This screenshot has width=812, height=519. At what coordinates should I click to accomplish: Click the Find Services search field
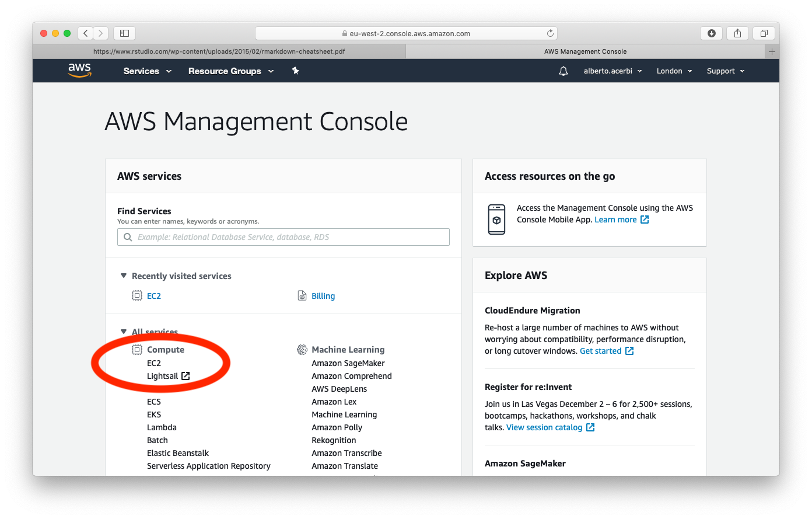point(283,237)
